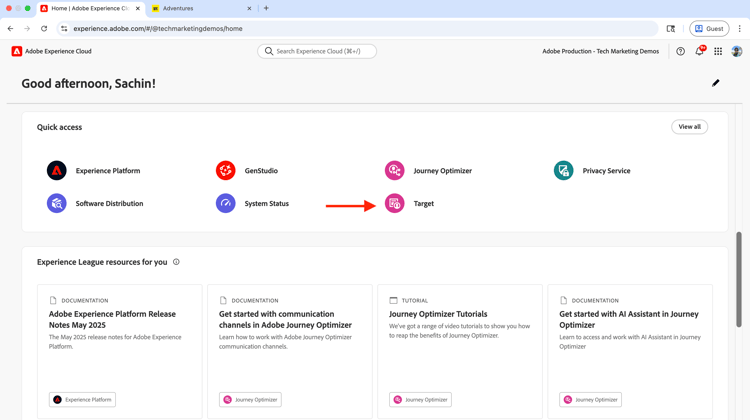
Task: Open Get started with communication channels article
Action: click(285, 320)
